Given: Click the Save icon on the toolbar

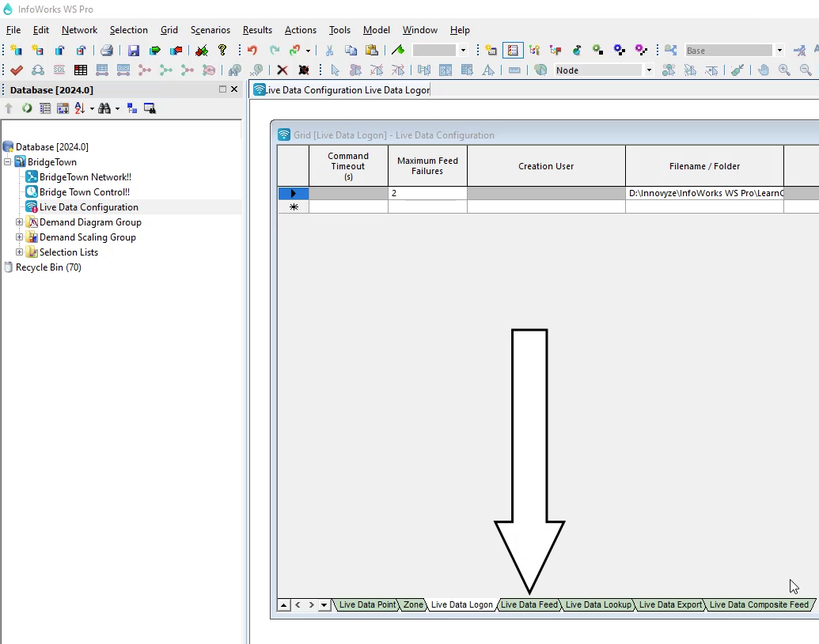Looking at the screenshot, I should click(x=134, y=49).
